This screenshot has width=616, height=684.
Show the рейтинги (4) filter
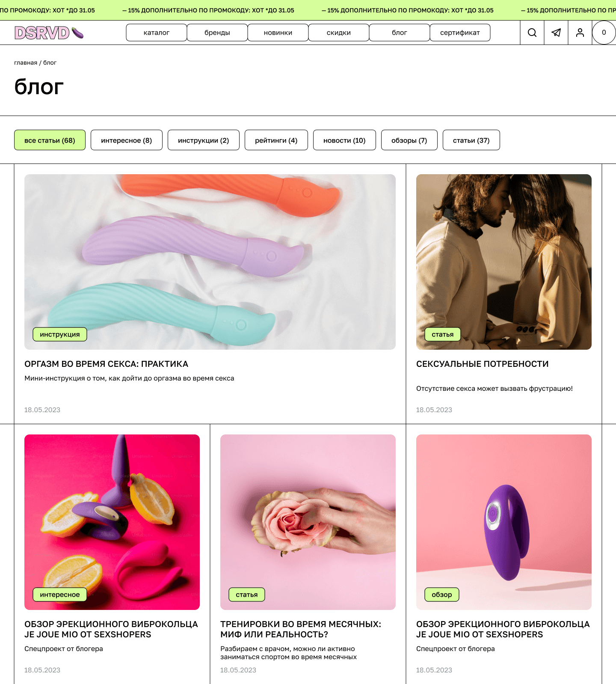click(x=276, y=140)
